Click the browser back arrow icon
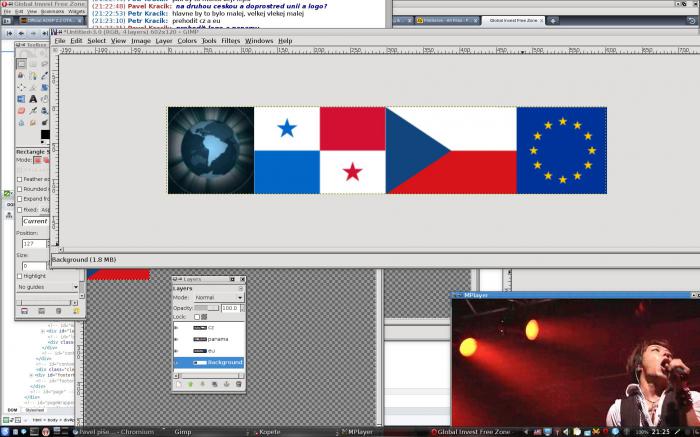 (x=21, y=33)
